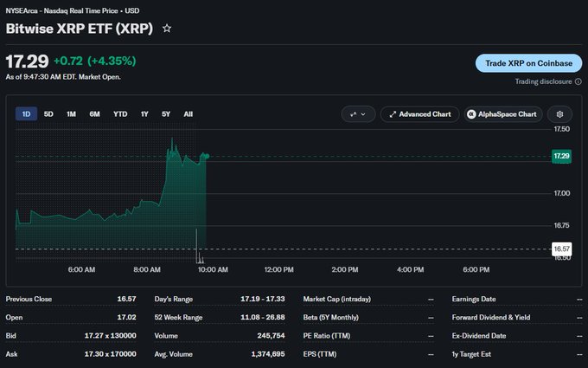588x368 pixels.
Task: Click the large 17.29 price quote
Action: (x=27, y=61)
